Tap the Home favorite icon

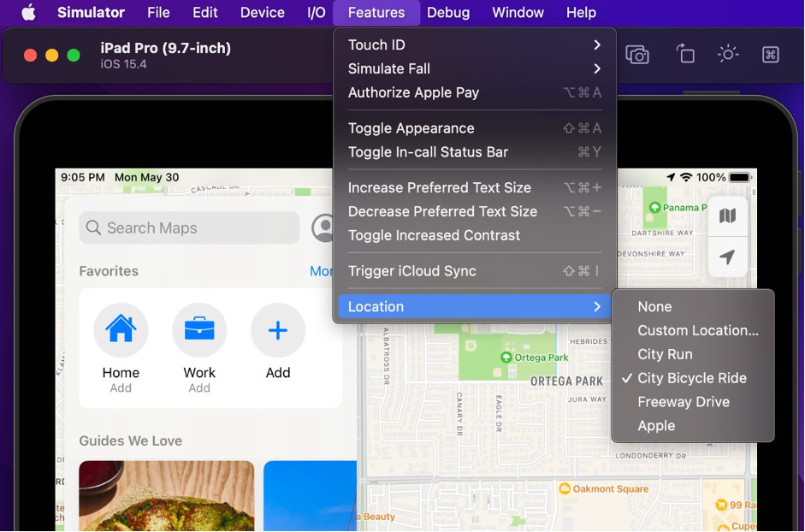tap(121, 329)
